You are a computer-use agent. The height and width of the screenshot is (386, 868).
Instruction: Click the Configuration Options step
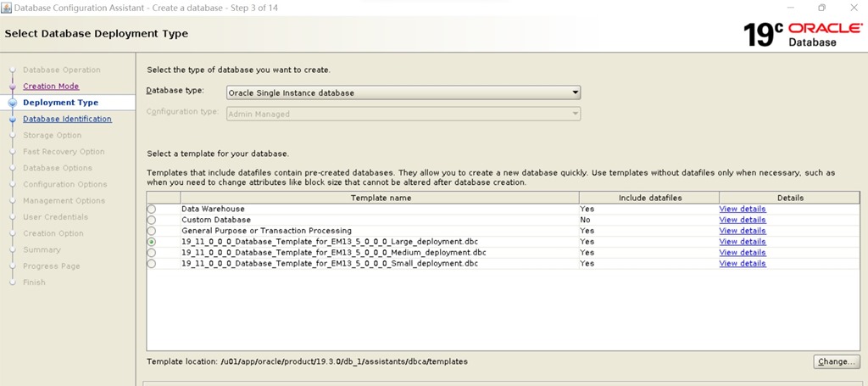point(64,184)
